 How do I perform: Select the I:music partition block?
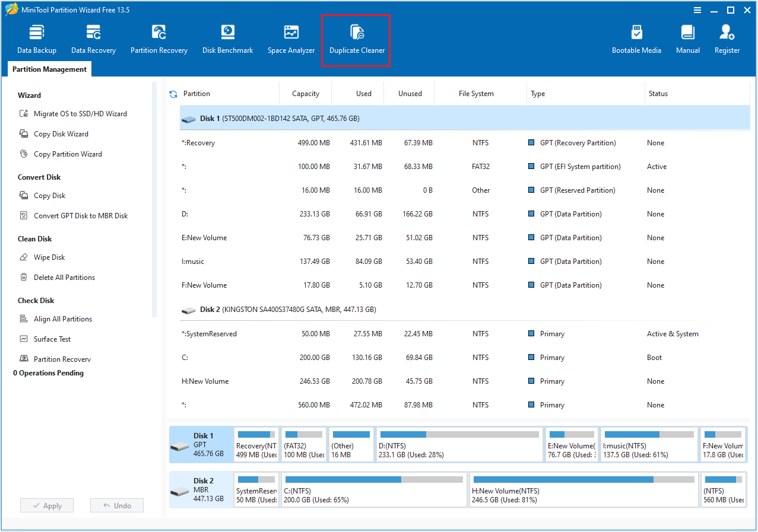(x=649, y=444)
